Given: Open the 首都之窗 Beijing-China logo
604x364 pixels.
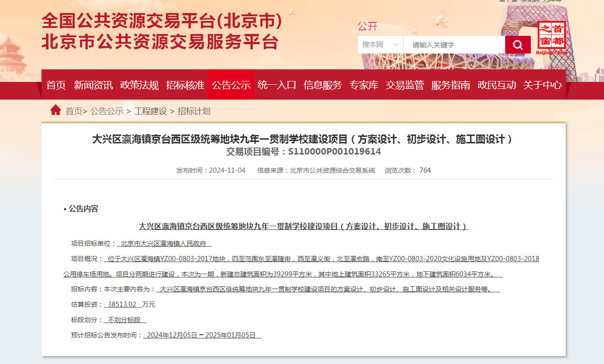Looking at the screenshot, I should [551, 38].
